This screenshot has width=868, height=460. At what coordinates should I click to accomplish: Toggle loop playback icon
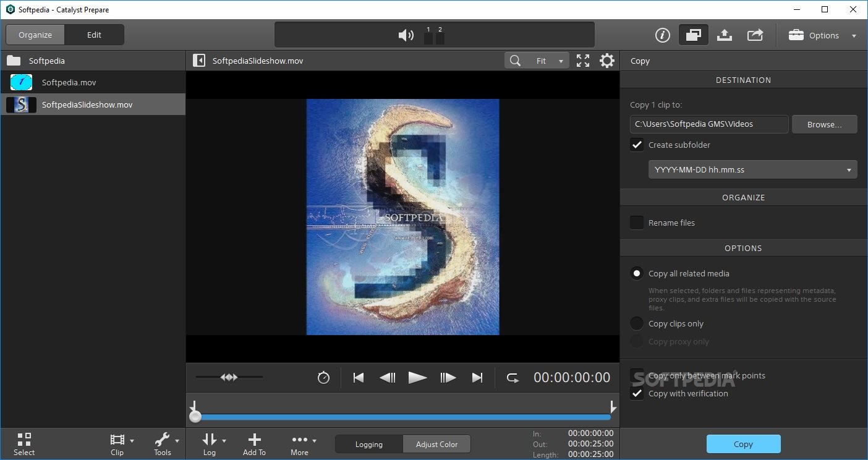[513, 378]
